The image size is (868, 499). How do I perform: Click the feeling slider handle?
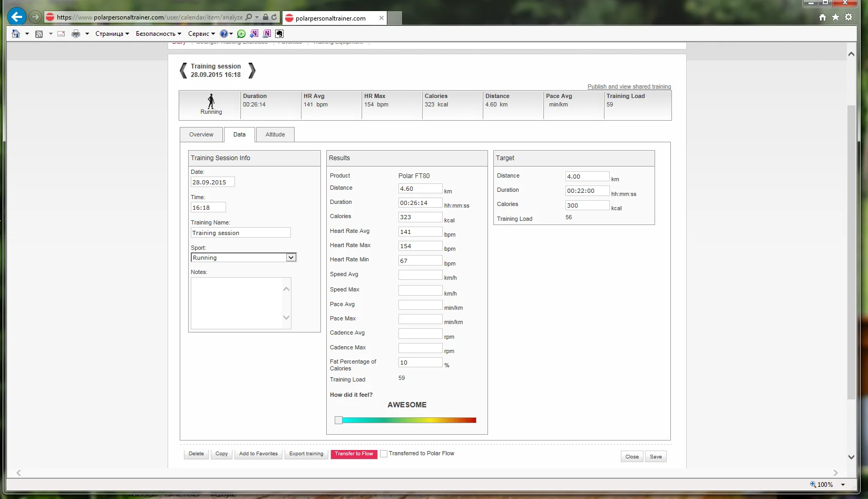(338, 420)
